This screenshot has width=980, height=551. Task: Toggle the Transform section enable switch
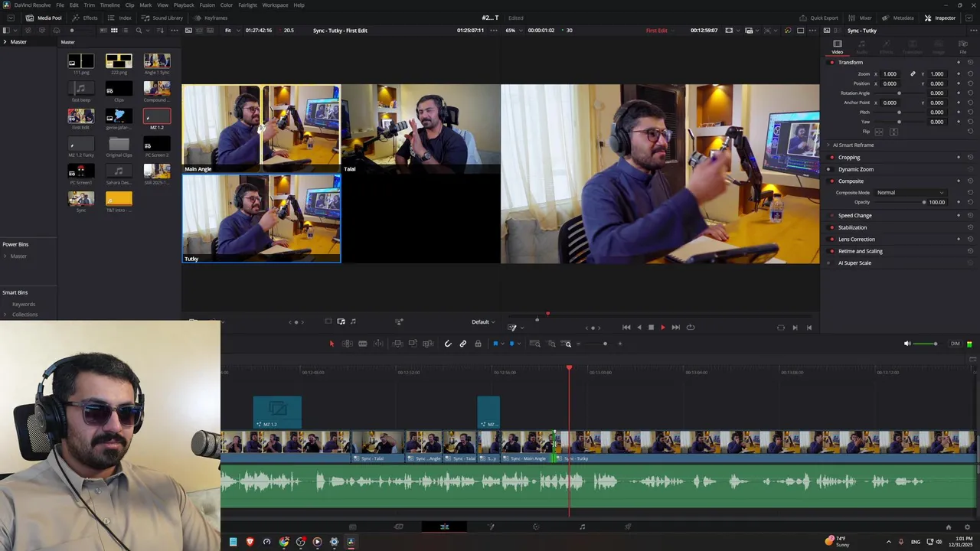(832, 63)
